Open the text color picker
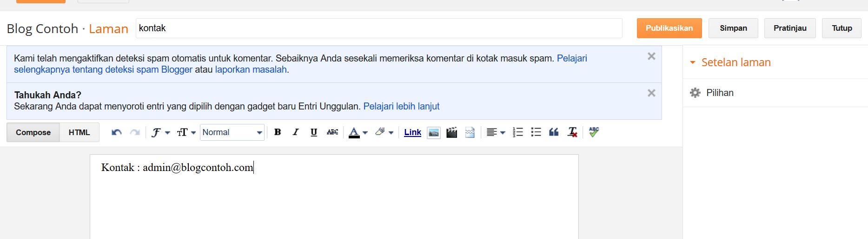This screenshot has height=239, width=868. (358, 132)
